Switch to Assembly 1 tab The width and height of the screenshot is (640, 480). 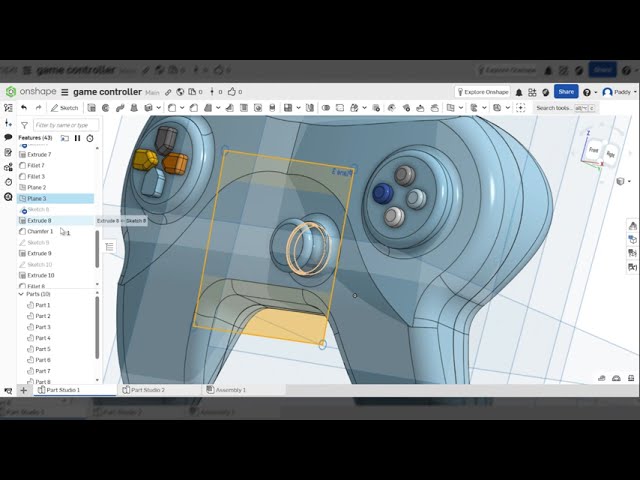point(244,390)
